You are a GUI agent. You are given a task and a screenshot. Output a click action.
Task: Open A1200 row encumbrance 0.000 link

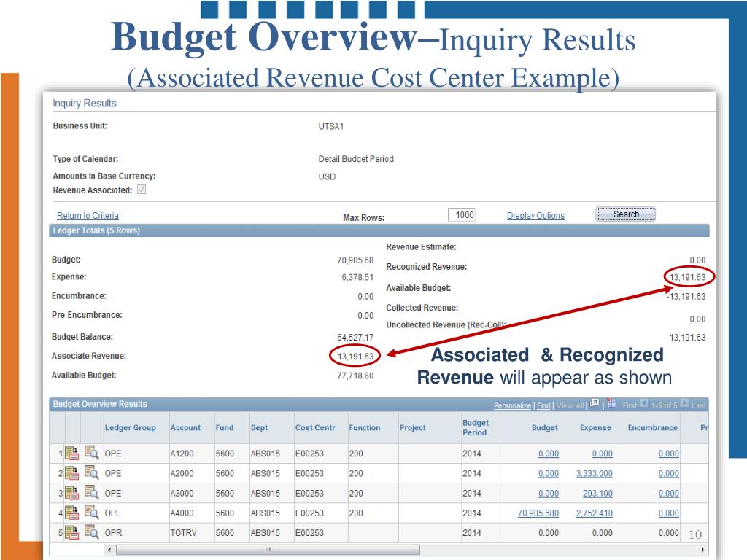pos(668,454)
